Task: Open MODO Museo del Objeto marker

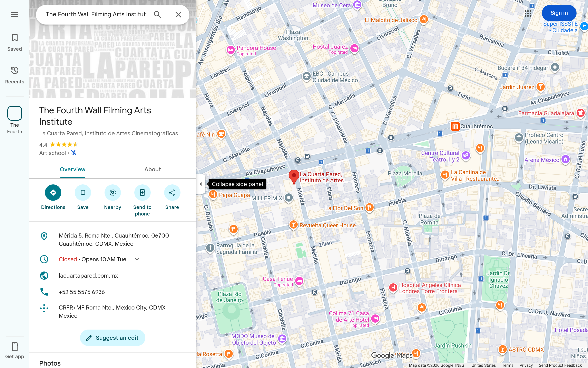Action: pos(282,339)
